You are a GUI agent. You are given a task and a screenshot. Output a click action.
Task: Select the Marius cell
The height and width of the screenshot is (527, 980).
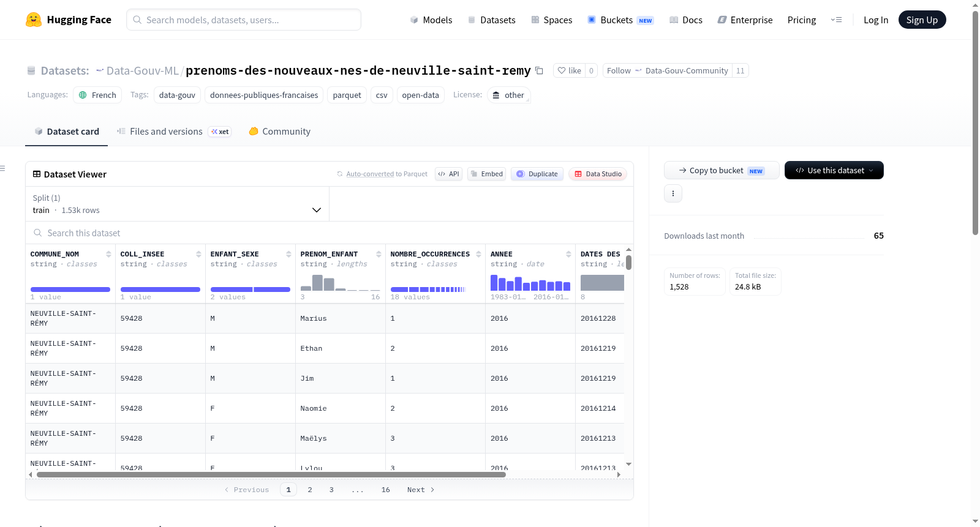(341, 318)
